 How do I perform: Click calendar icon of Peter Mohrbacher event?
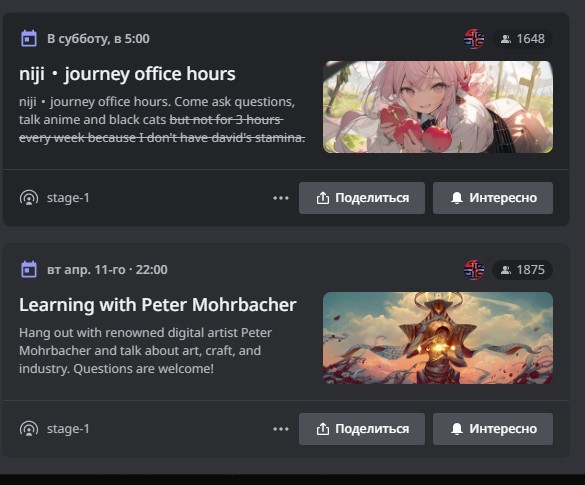coord(29,269)
